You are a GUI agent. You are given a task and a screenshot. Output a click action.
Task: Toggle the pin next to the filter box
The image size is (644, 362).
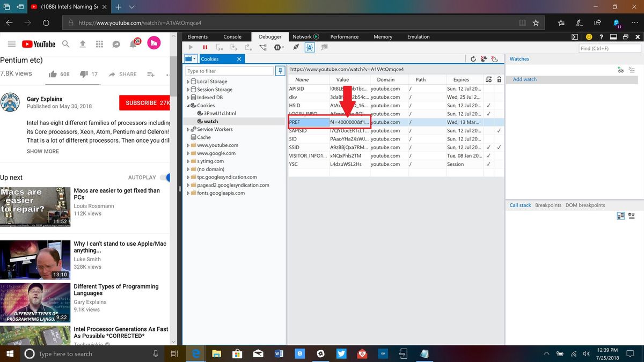point(280,70)
